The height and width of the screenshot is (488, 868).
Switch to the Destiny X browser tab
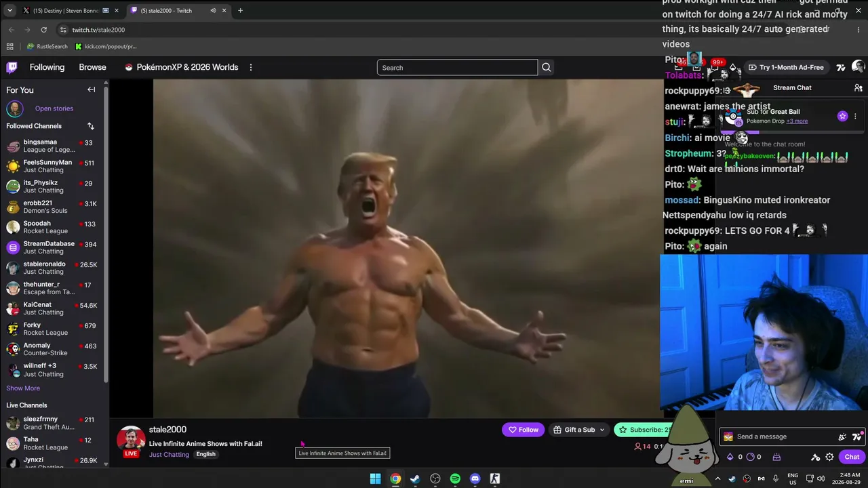click(71, 10)
